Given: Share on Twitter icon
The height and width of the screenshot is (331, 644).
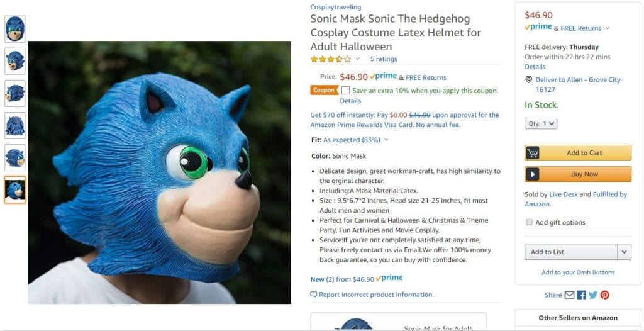Looking at the screenshot, I should point(592,295).
